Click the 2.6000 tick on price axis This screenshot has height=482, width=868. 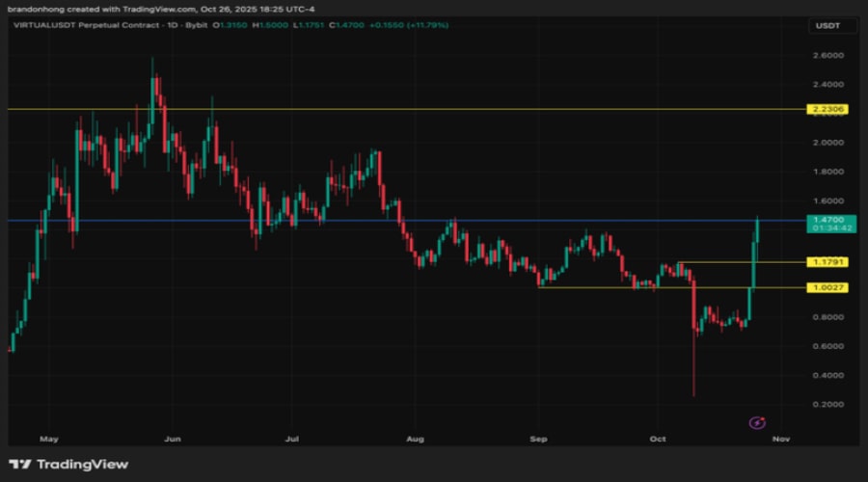pyautogui.click(x=829, y=56)
